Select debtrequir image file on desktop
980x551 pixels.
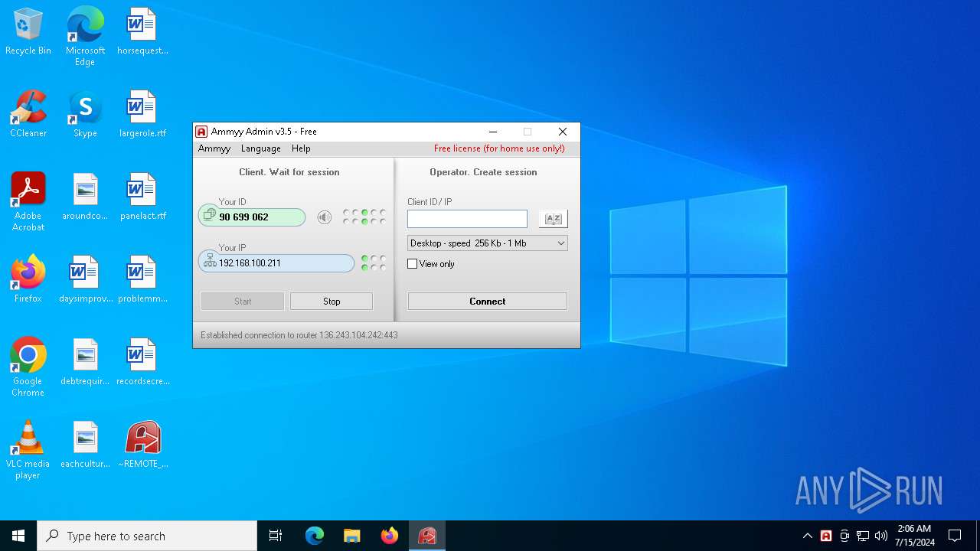pos(85,362)
